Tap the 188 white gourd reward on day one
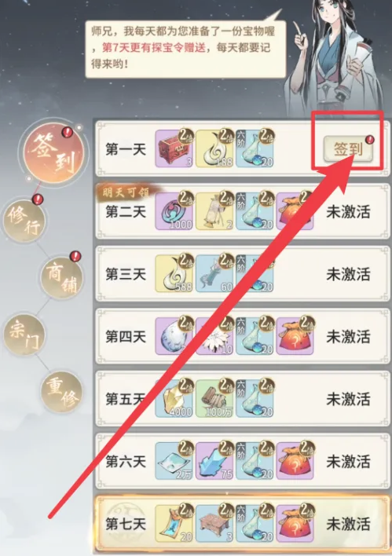 214,148
